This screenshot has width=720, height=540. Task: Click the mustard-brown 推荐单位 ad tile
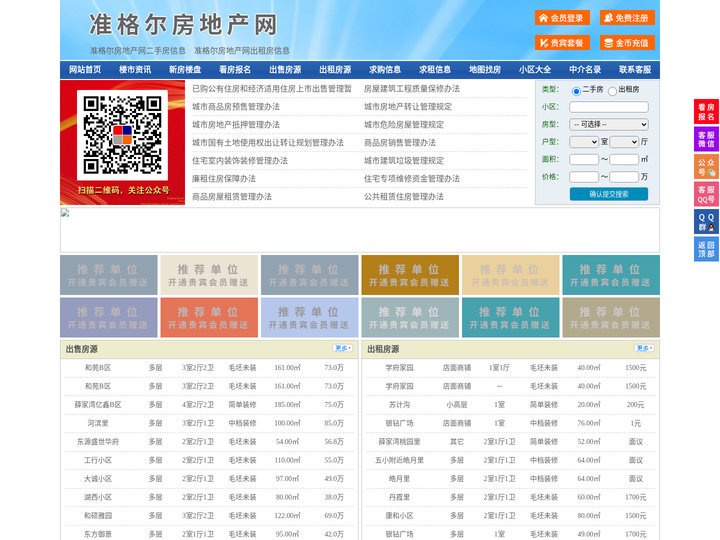tap(410, 275)
